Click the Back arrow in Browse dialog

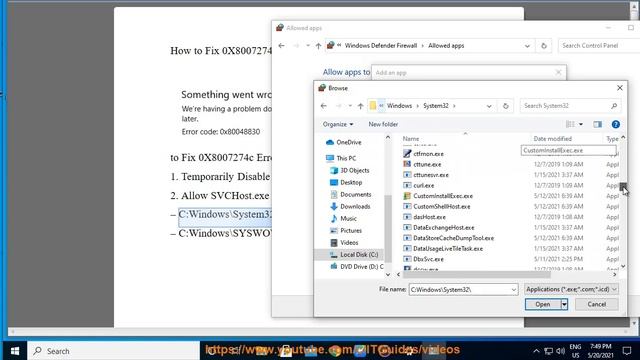[x=324, y=106]
